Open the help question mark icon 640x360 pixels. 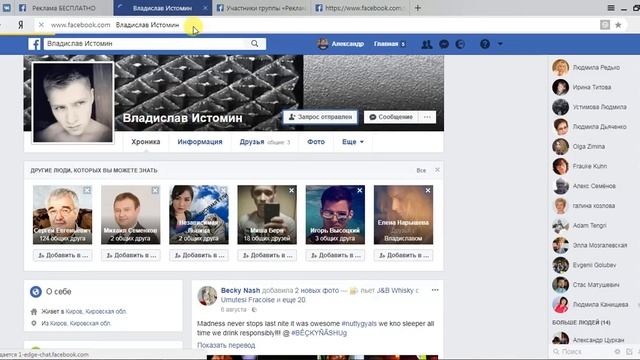pos(485,44)
